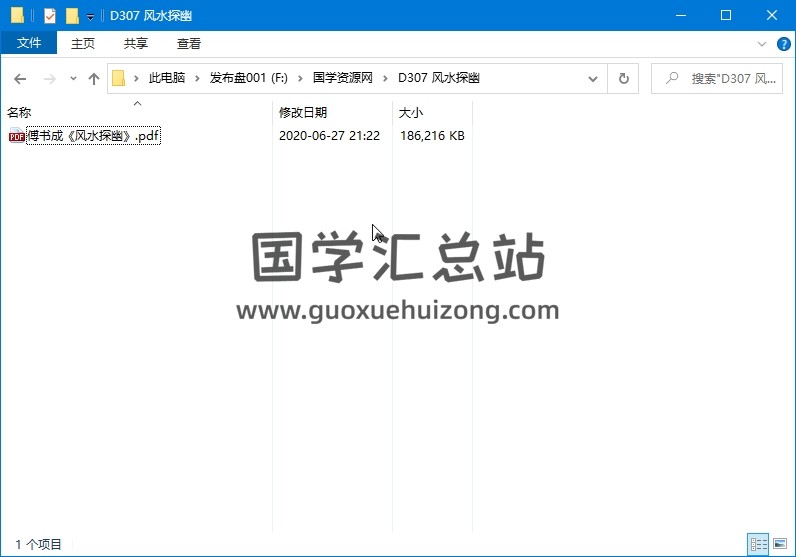Select file 傅书成《风水探幽》.pdf
Viewport: 796px width, 557px height.
click(93, 136)
